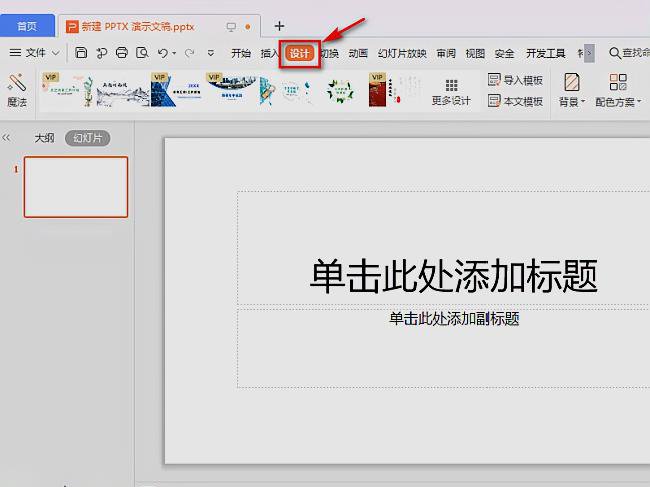Open the 安全 ribbon tab
This screenshot has width=650, height=487.
pos(504,53)
